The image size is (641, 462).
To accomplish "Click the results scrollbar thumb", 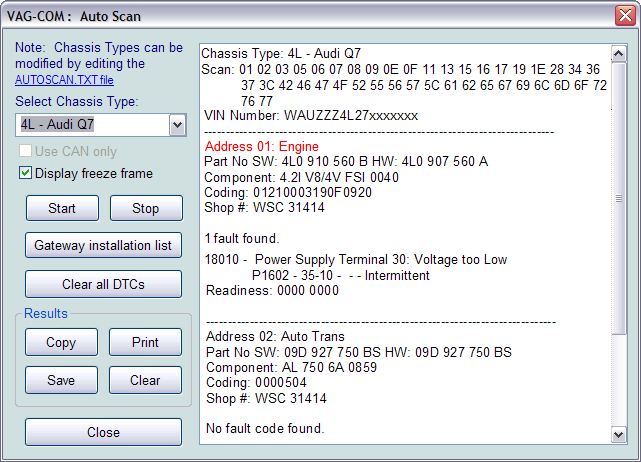I will [x=619, y=198].
